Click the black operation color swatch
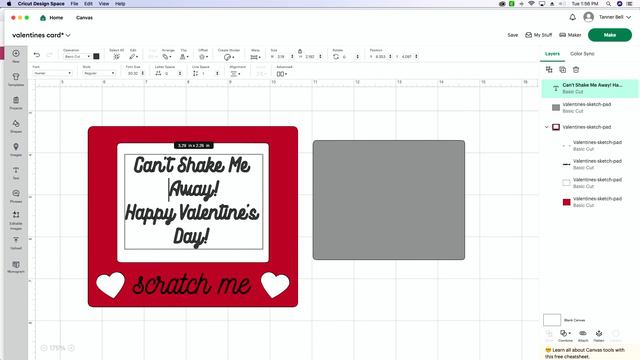The width and height of the screenshot is (640, 360). tap(96, 56)
